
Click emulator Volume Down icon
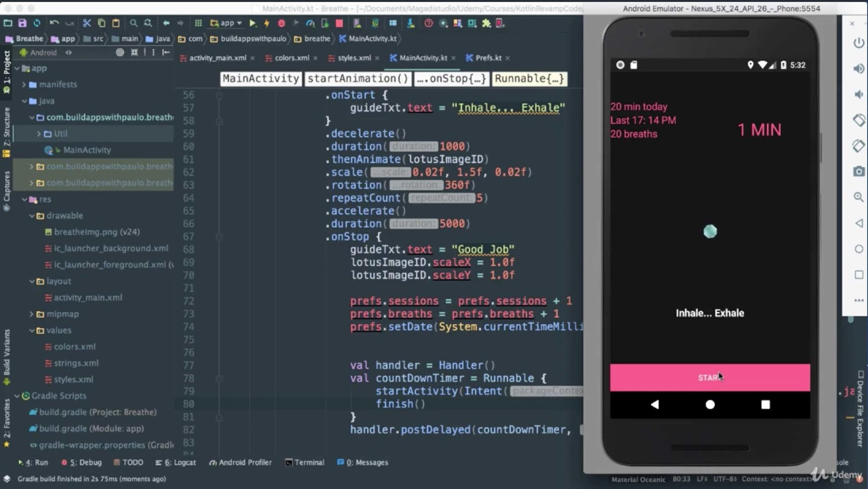(859, 94)
